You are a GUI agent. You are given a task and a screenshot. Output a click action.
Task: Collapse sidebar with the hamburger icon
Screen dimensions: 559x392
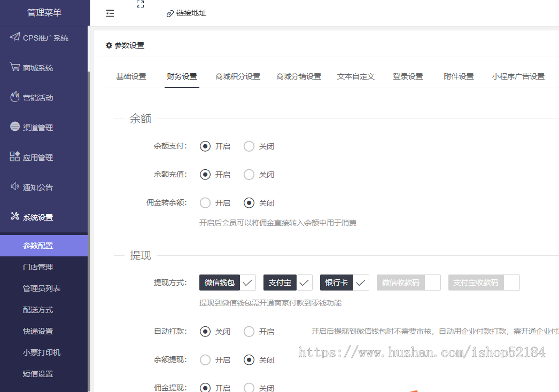[x=110, y=13]
